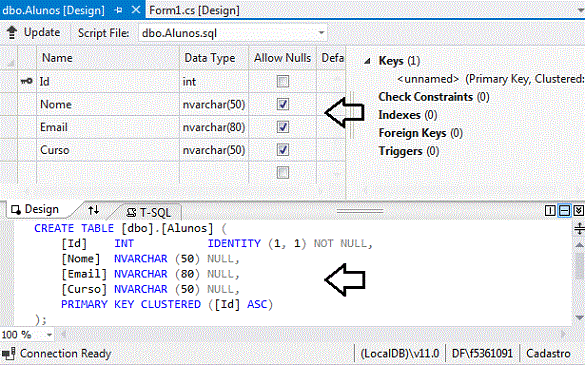
Task: Click DF\f5361091 in status bar
Action: point(482,353)
